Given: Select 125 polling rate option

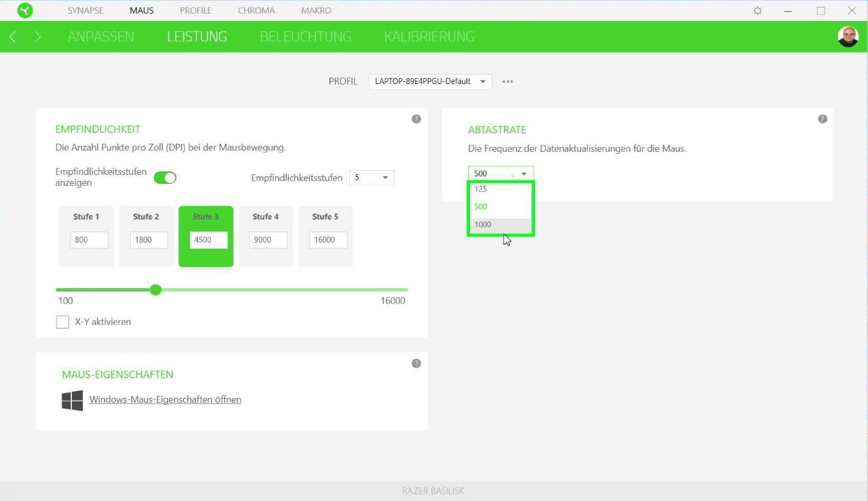Looking at the screenshot, I should point(500,189).
